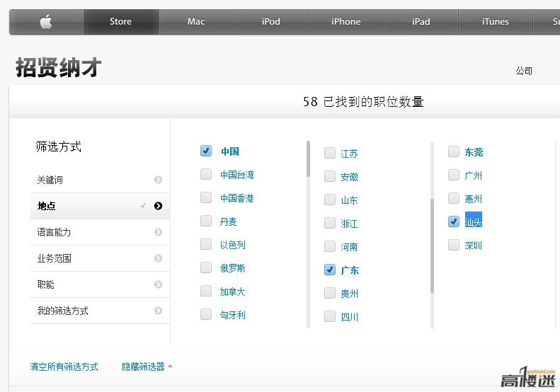Go to the Mac tab
Image resolution: width=560 pixels, height=392 pixels.
pyautogui.click(x=196, y=22)
